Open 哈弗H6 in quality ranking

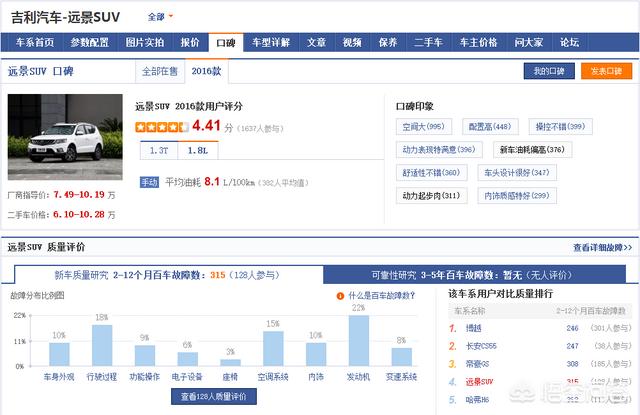(477, 399)
